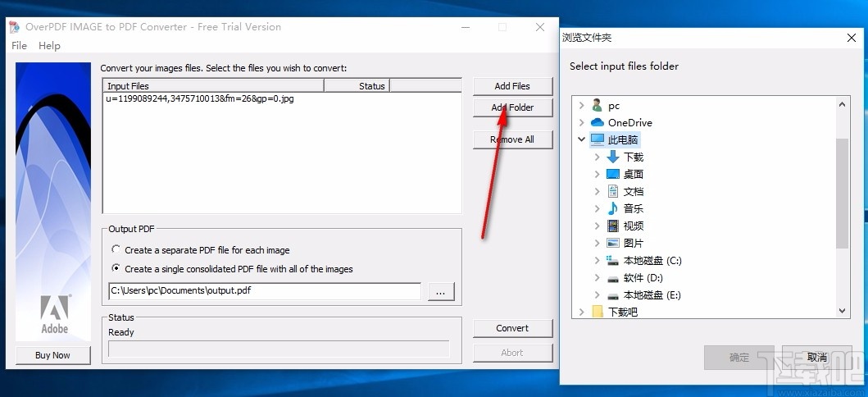This screenshot has width=868, height=397.
Task: Select the 下载吧 tree item label
Action: [623, 313]
